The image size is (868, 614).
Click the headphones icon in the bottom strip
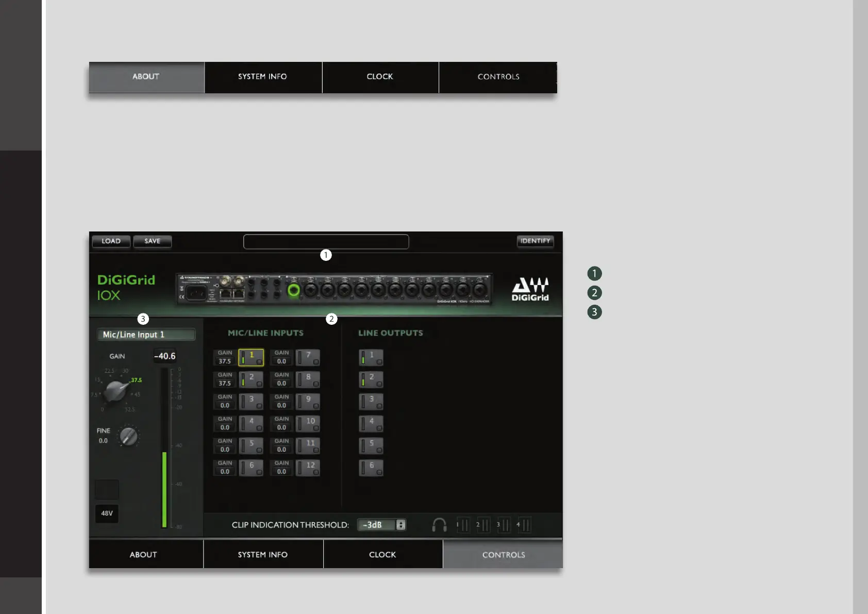(x=439, y=525)
